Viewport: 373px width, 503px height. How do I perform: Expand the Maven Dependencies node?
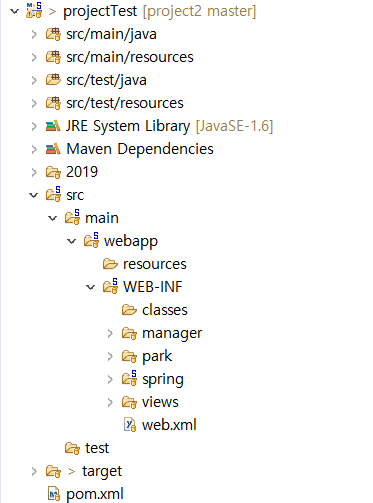pyautogui.click(x=34, y=149)
